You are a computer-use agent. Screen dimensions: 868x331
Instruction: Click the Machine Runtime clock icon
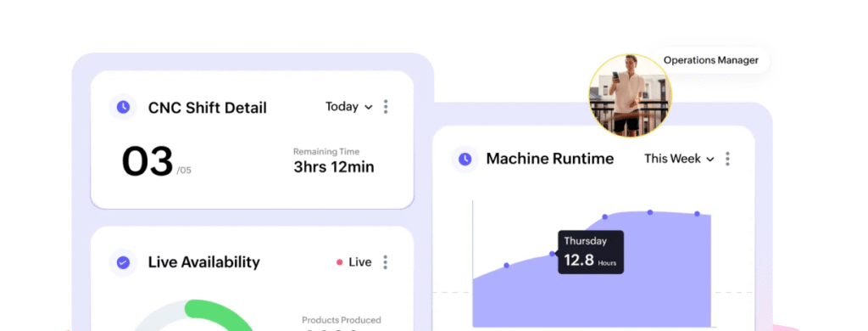(465, 159)
